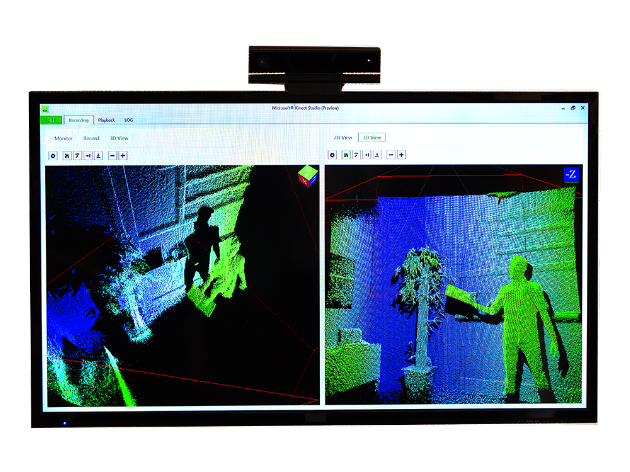Select the Record view tab
630x472 pixels.
[91, 138]
